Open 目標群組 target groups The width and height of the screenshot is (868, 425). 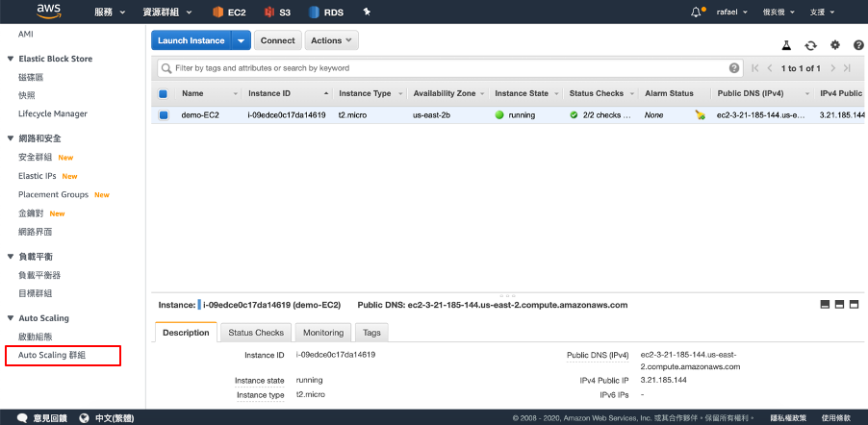click(36, 293)
